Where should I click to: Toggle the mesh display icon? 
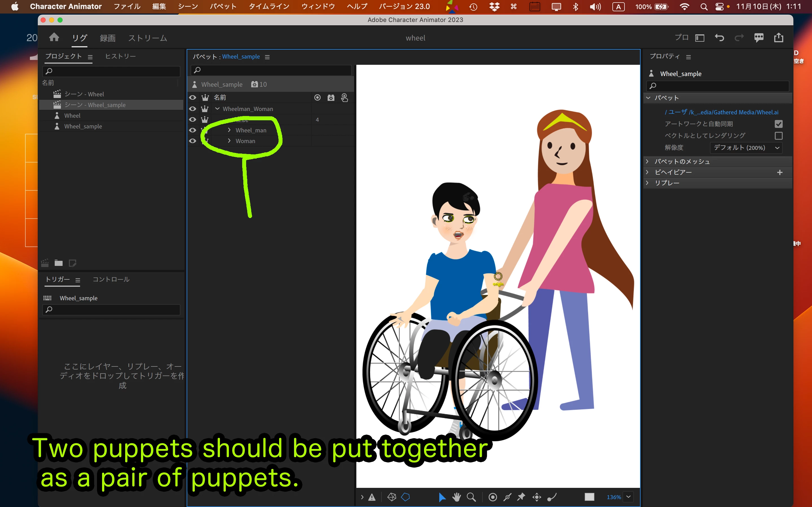(x=392, y=497)
